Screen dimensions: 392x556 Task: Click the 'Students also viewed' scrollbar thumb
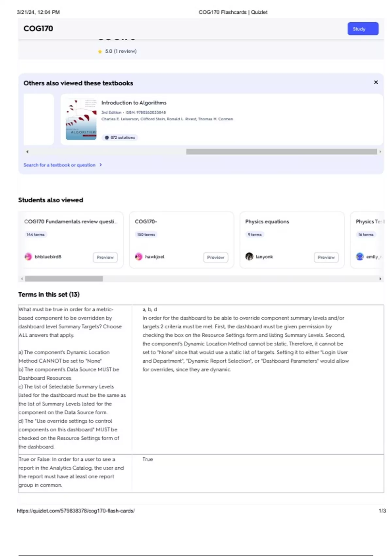64,279
